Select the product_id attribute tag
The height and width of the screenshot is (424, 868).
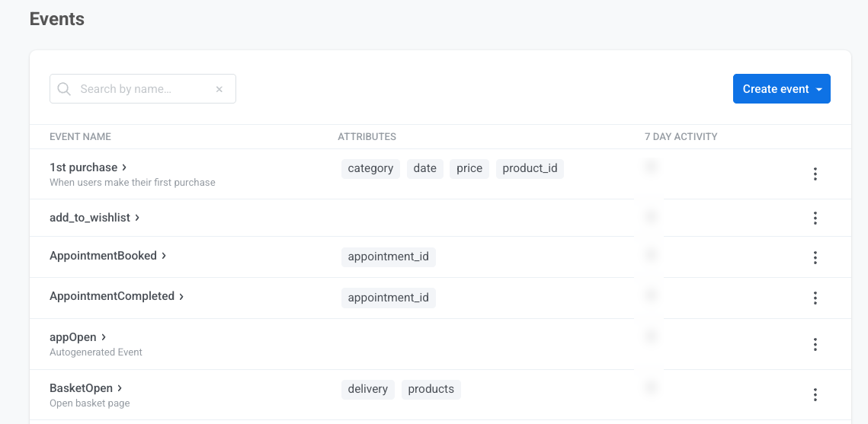click(530, 168)
